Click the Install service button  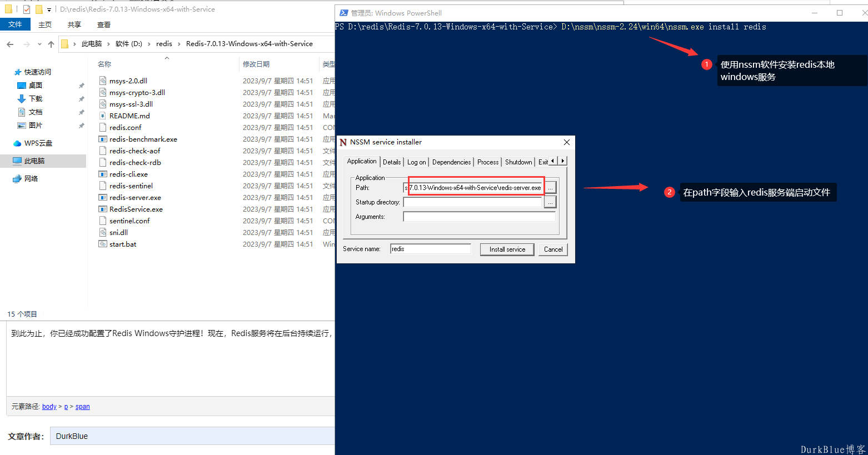[507, 249]
